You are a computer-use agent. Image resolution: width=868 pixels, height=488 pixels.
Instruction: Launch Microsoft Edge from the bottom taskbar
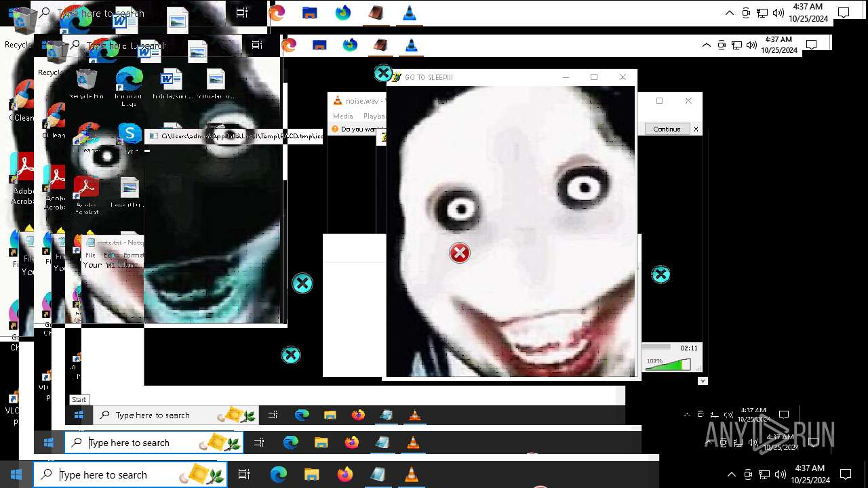(x=279, y=474)
